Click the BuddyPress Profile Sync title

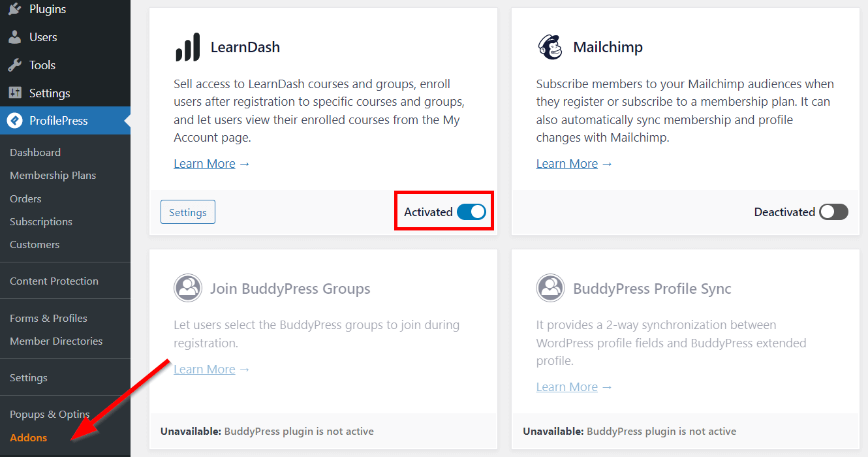pyautogui.click(x=652, y=289)
